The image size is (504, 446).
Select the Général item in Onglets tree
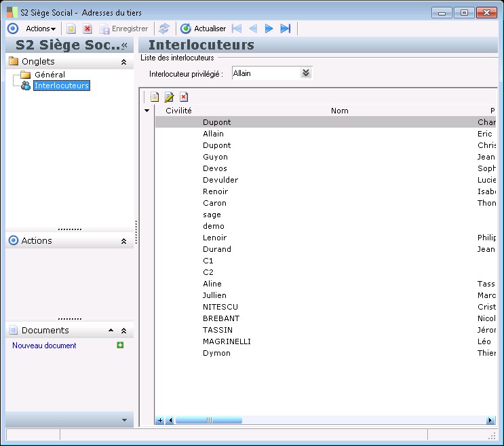[50, 74]
